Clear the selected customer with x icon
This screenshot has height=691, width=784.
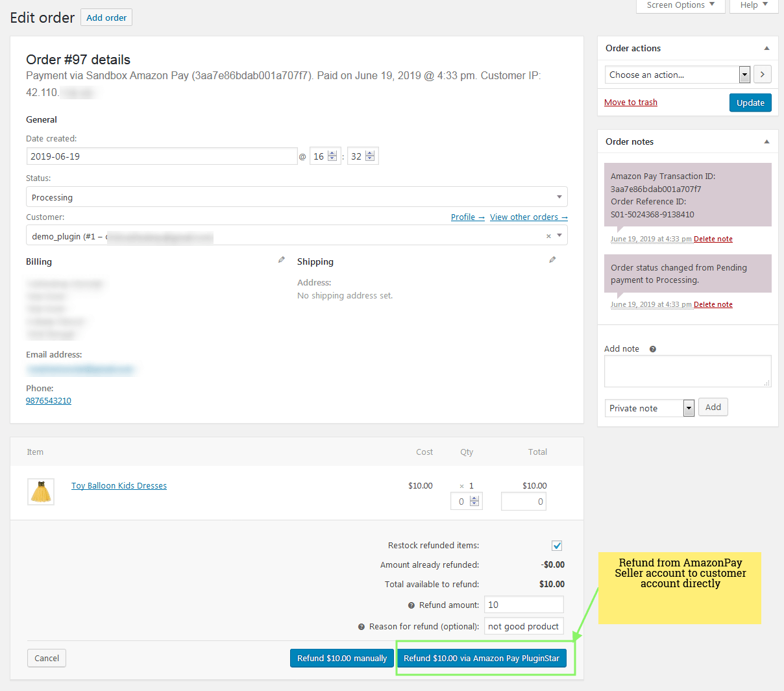pyautogui.click(x=548, y=236)
